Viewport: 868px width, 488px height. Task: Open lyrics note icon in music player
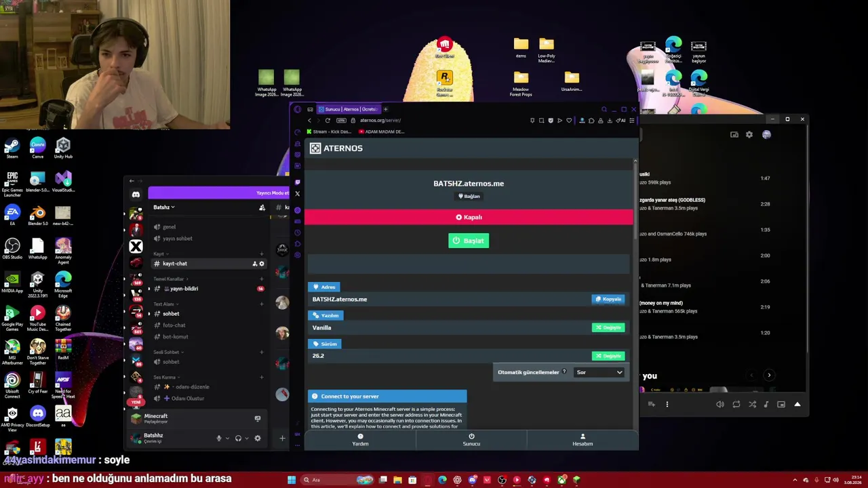(x=766, y=405)
